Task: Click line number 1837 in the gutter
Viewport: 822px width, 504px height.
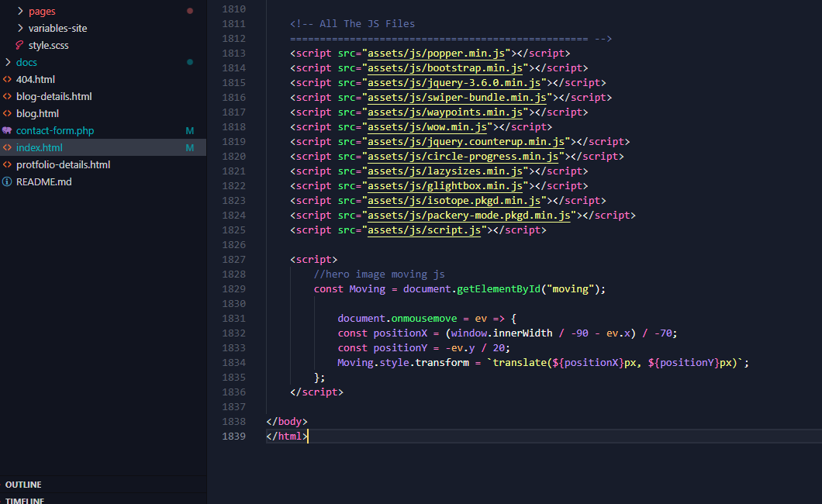Action: (x=234, y=406)
